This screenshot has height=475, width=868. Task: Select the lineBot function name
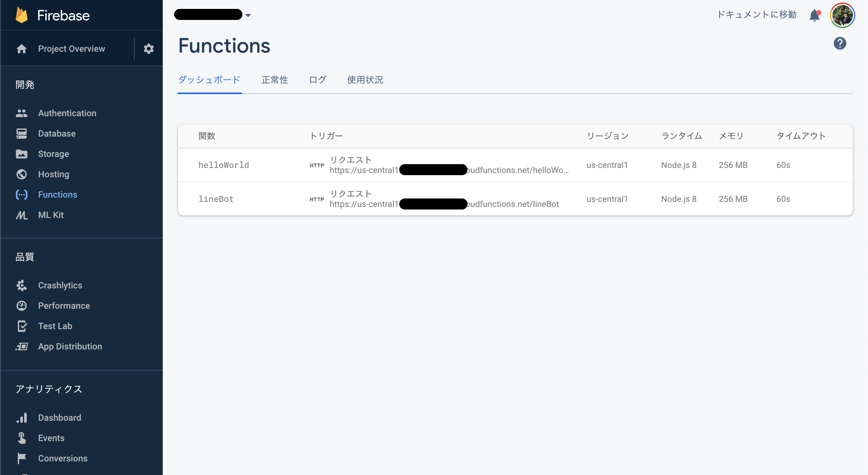216,199
